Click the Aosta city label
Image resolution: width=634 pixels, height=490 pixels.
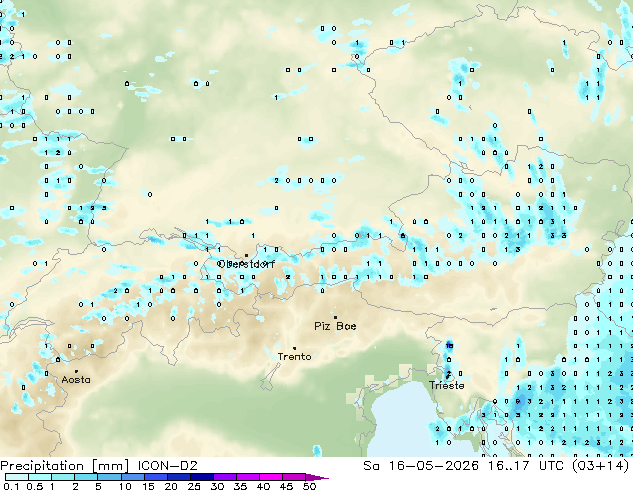[76, 380]
